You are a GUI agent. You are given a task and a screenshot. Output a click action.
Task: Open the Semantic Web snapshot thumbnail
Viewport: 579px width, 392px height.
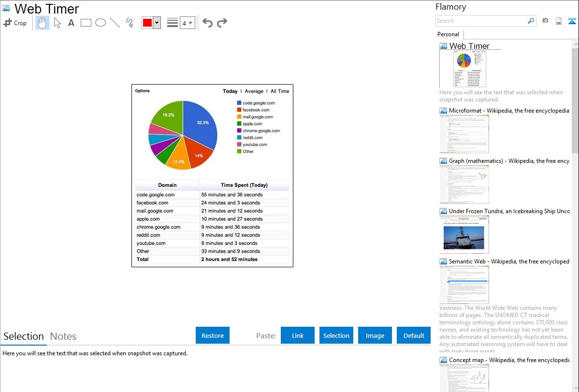pyautogui.click(x=464, y=285)
